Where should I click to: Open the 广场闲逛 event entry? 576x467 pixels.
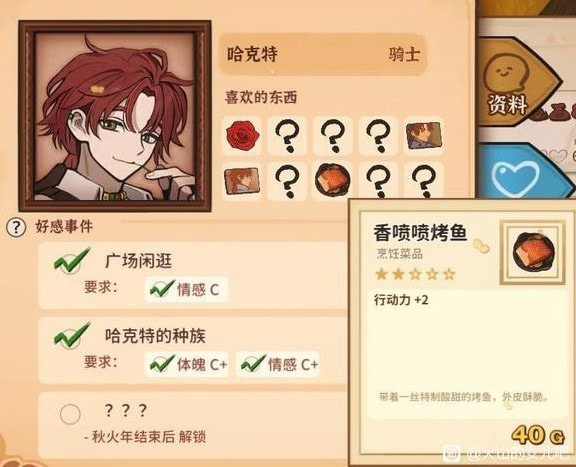[192, 276]
